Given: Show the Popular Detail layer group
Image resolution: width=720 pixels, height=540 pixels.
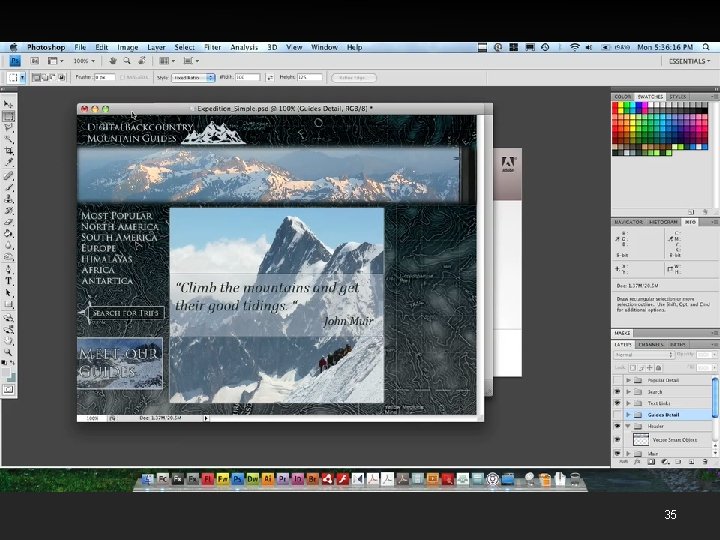Looking at the screenshot, I should 617,380.
